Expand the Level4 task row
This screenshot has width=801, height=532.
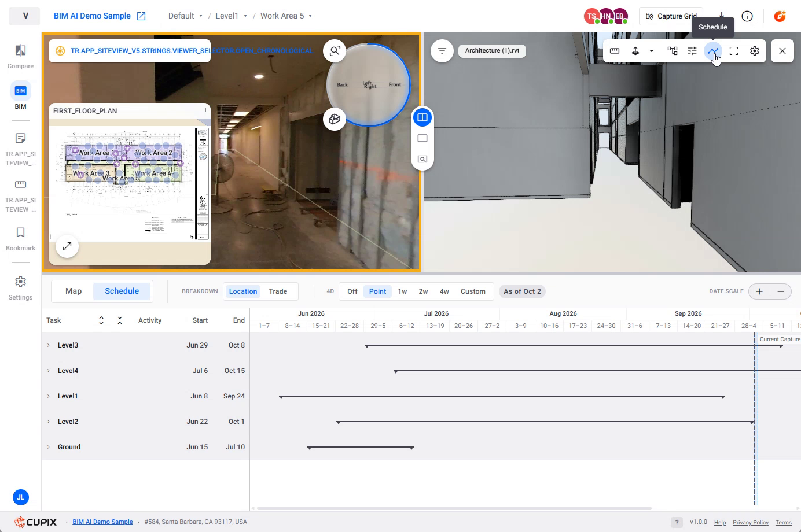(x=49, y=371)
